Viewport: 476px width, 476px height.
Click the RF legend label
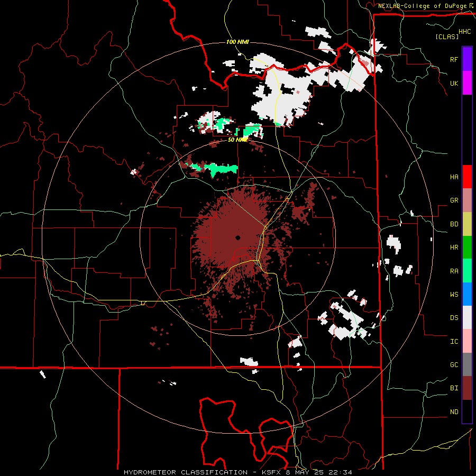coord(454,59)
